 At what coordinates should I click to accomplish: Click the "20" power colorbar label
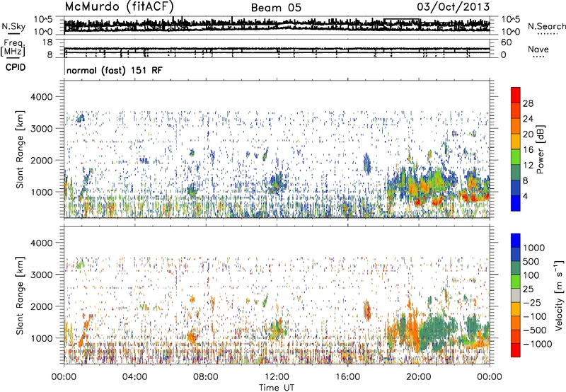pos(528,134)
